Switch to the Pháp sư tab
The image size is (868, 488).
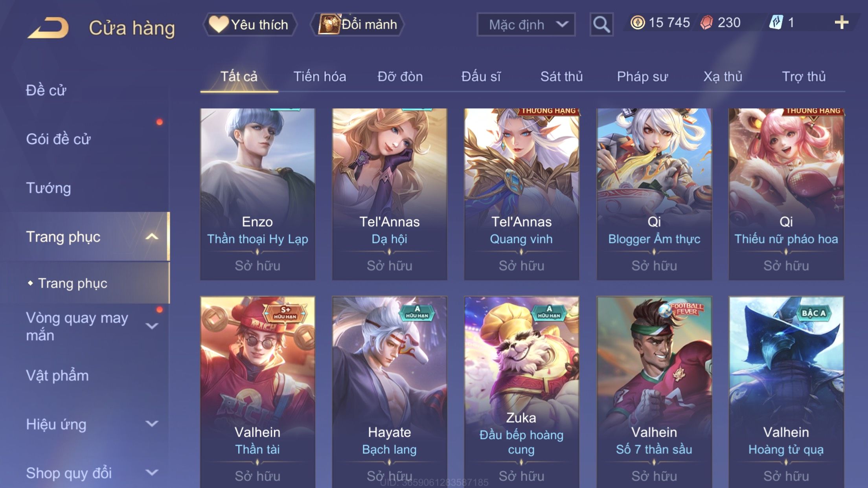[x=642, y=77]
